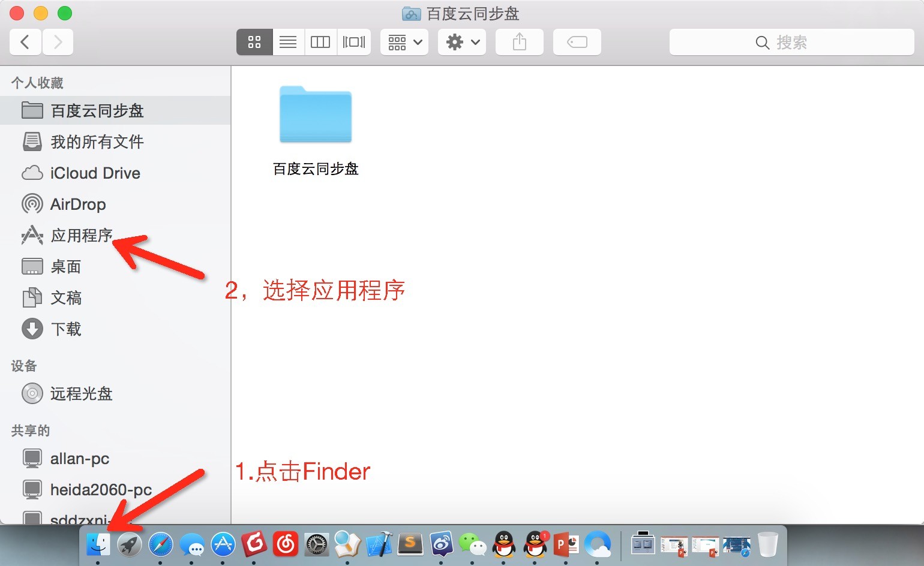Screen dimensions: 924x566
Task: Open QQ penguin without badge in Dock
Action: click(x=504, y=544)
